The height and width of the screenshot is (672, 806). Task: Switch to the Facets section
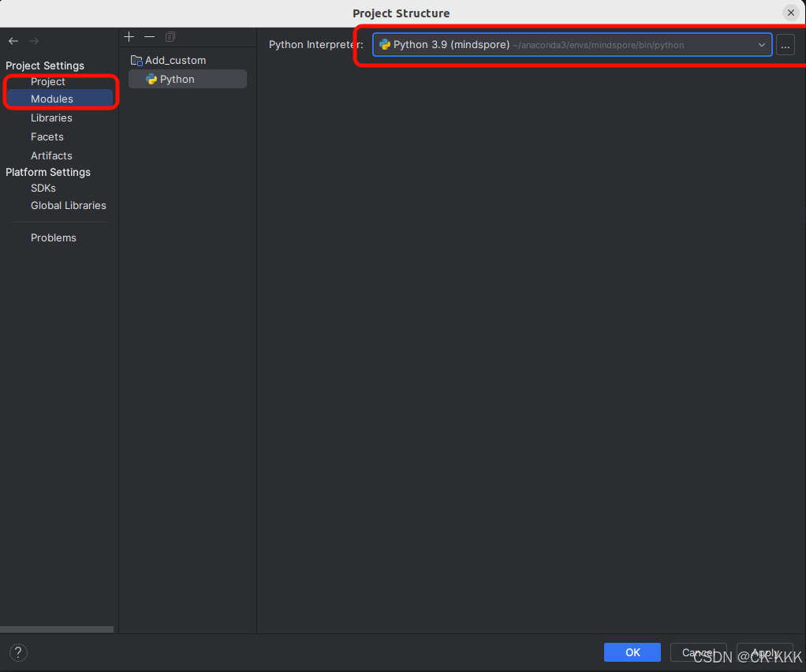47,136
